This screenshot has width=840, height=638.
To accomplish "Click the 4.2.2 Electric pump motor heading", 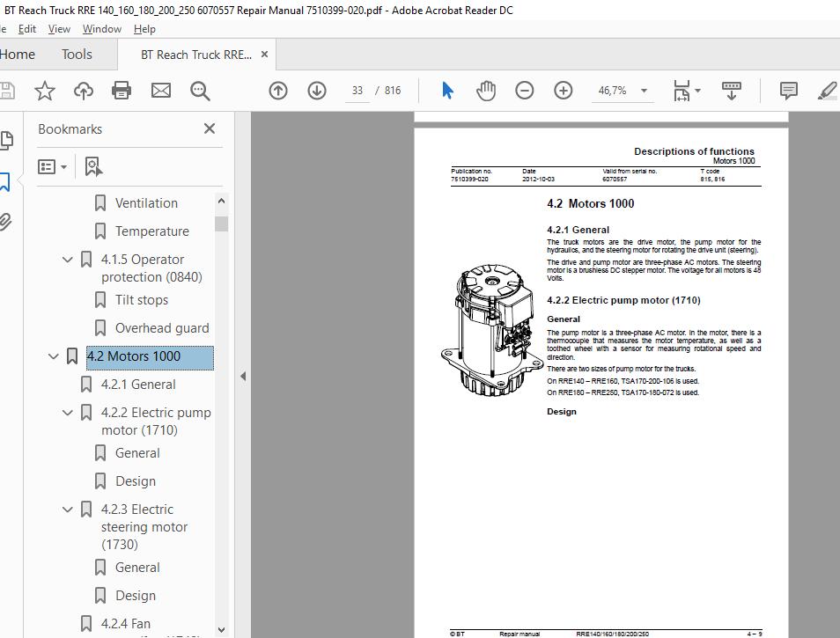I will tap(623, 300).
